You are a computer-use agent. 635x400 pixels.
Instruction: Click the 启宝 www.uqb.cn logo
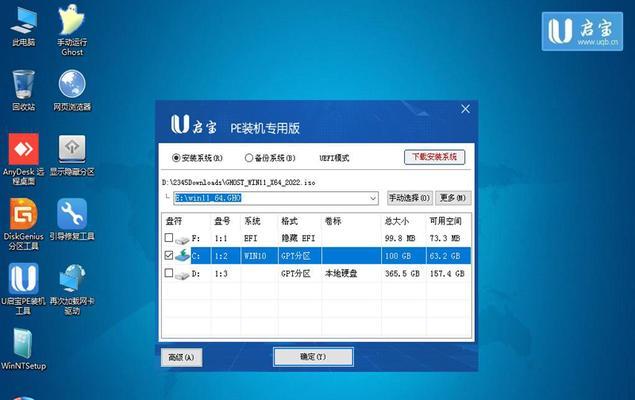click(582, 31)
